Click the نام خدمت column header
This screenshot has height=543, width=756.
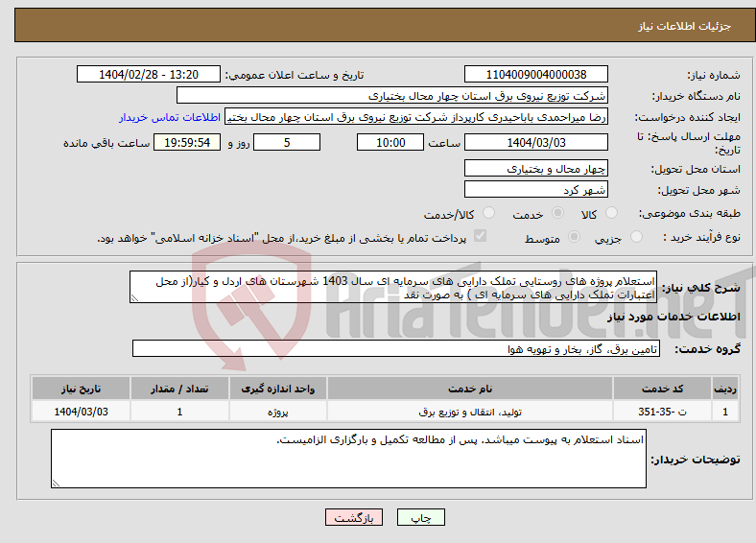(x=470, y=389)
